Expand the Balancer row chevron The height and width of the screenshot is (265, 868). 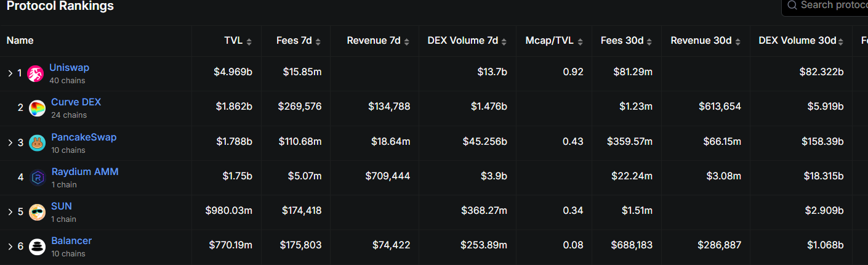tap(10, 247)
